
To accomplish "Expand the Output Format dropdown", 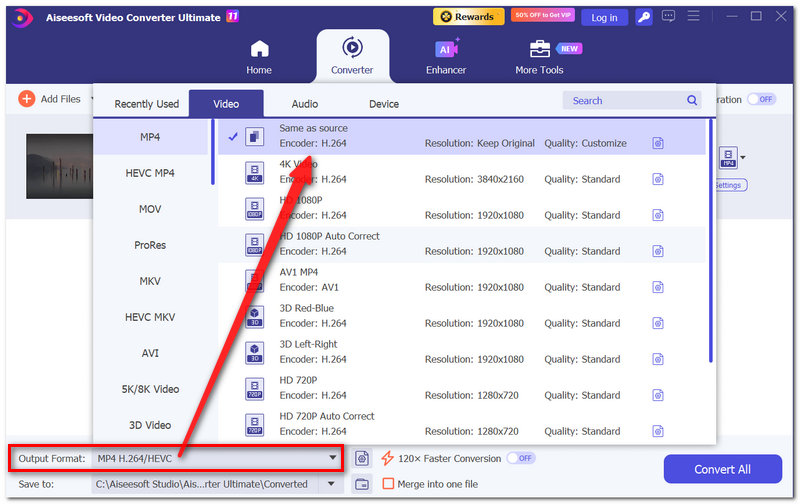I will coord(333,458).
